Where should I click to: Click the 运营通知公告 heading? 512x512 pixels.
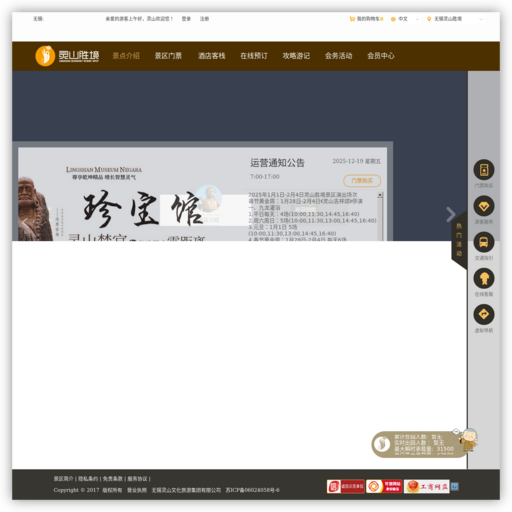click(277, 163)
